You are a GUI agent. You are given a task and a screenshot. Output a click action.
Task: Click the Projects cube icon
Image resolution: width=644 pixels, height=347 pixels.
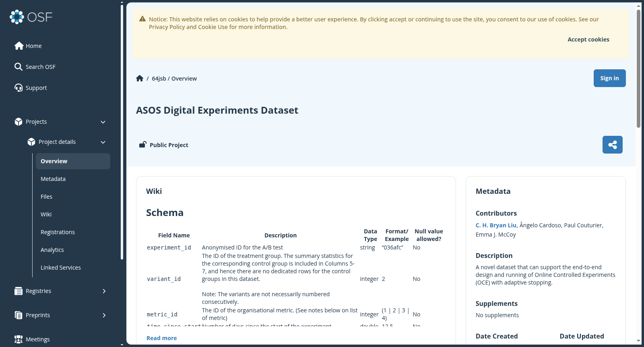tap(19, 122)
